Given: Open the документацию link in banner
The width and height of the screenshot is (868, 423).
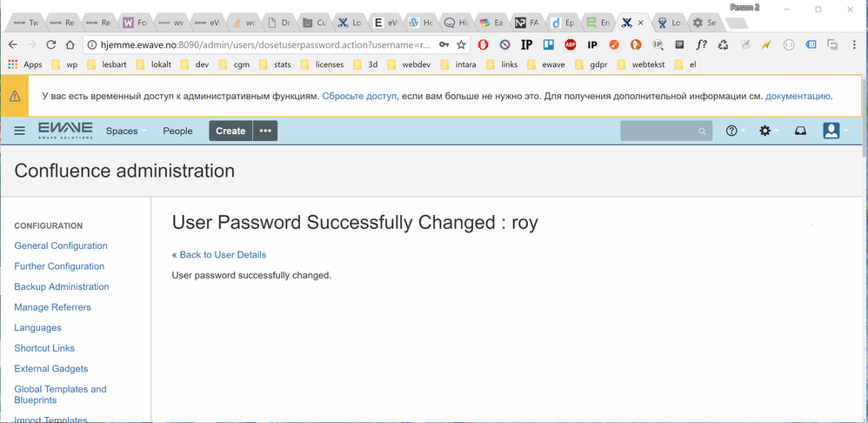Looking at the screenshot, I should 798,97.
